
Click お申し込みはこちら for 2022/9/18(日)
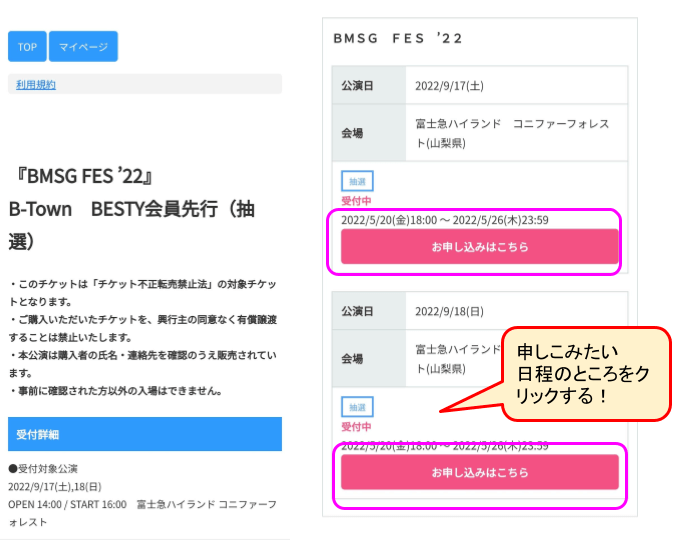coord(480,472)
